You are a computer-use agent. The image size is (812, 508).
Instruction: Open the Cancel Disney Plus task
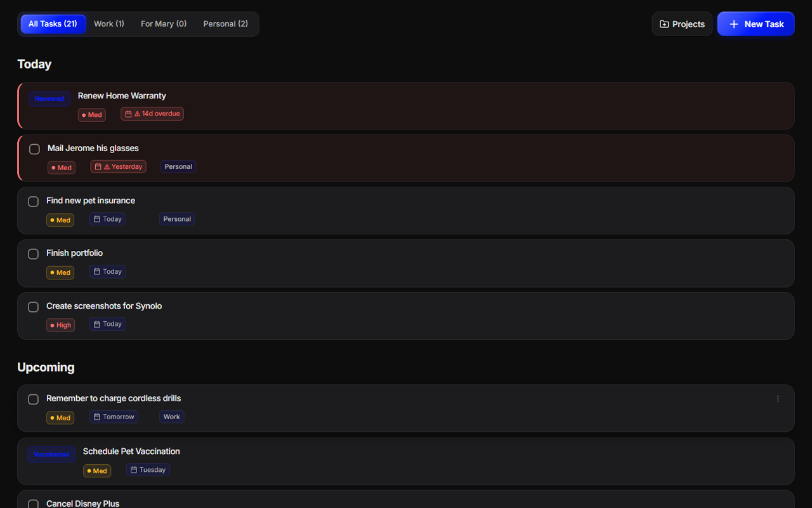click(82, 504)
